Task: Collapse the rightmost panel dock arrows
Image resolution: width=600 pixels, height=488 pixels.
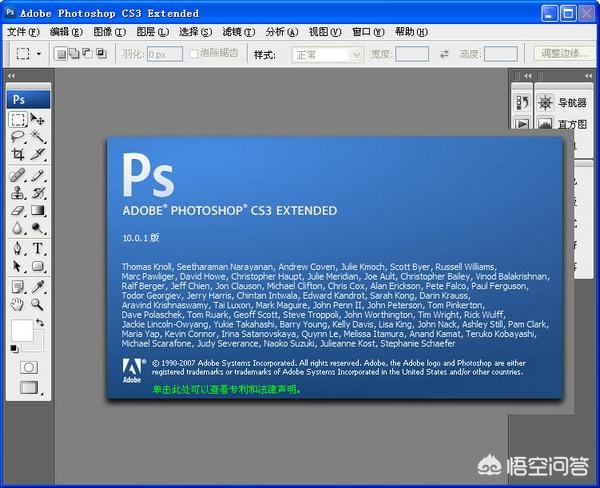Action: click(588, 76)
